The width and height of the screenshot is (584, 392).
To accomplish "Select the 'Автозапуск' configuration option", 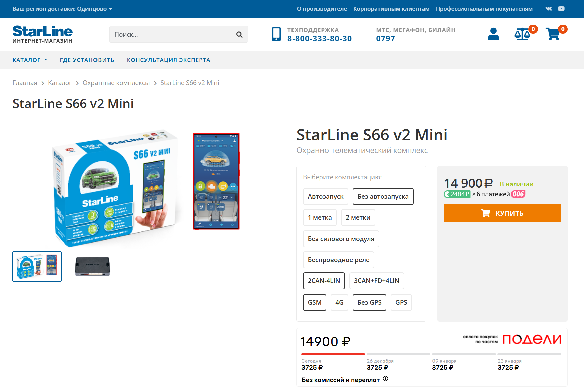I will click(325, 197).
